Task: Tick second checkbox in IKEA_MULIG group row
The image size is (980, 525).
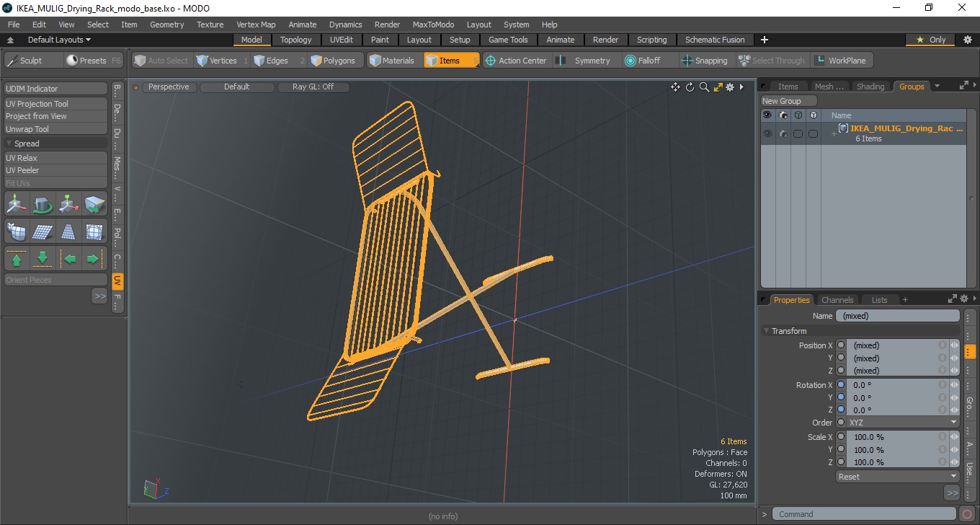Action: [x=813, y=133]
